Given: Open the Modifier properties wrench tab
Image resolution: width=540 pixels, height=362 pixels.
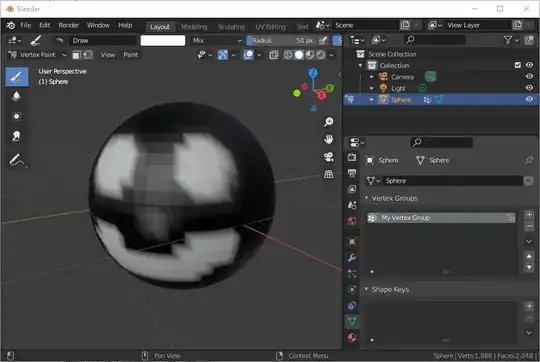Looking at the screenshot, I should 352,258.
